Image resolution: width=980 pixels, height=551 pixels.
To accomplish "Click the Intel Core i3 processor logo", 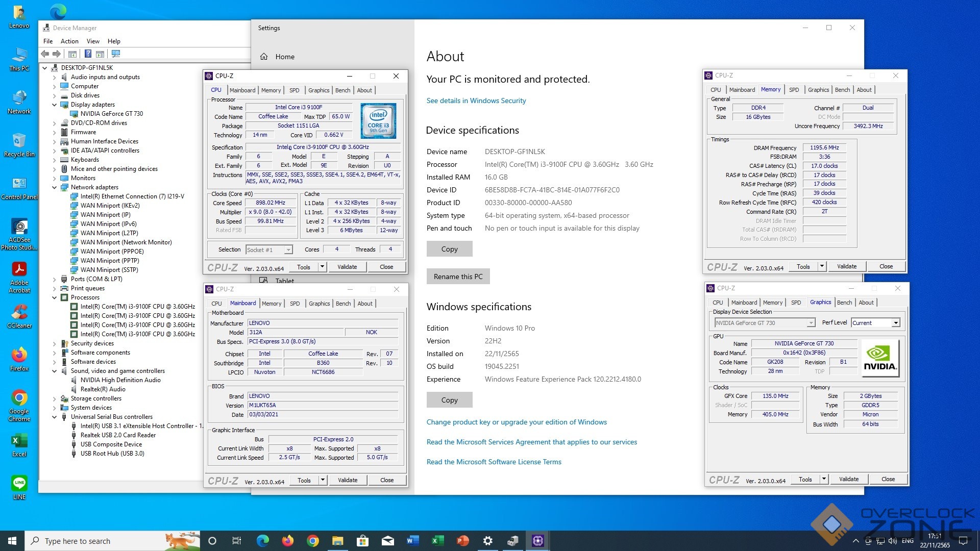I will pos(378,121).
